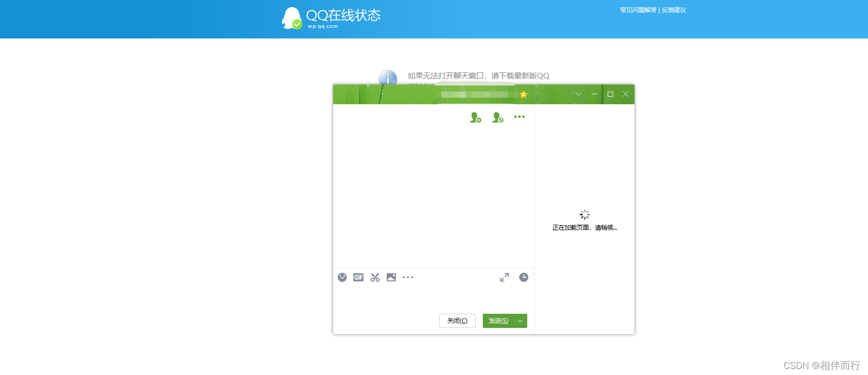Click in the message input field
868x375 pixels.
coord(433,299)
